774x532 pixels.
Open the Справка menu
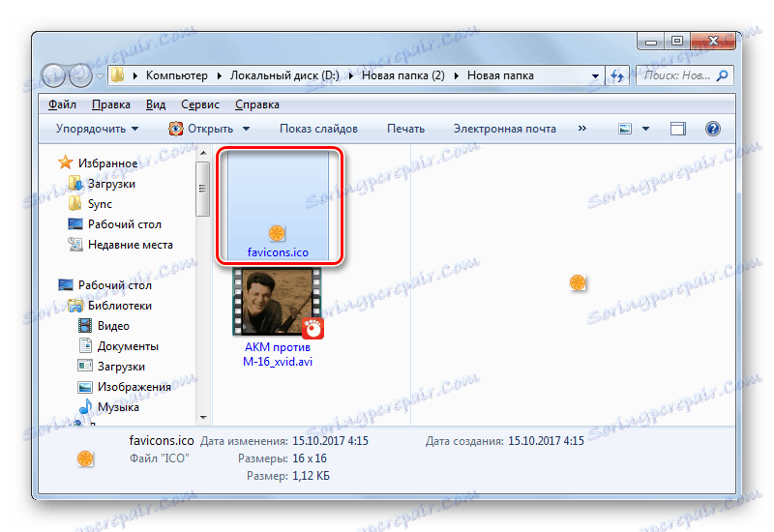(257, 104)
